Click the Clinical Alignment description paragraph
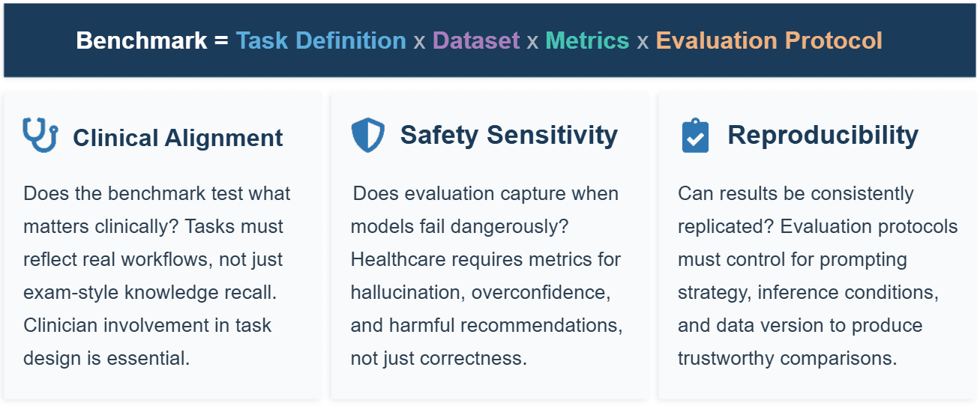 (157, 276)
